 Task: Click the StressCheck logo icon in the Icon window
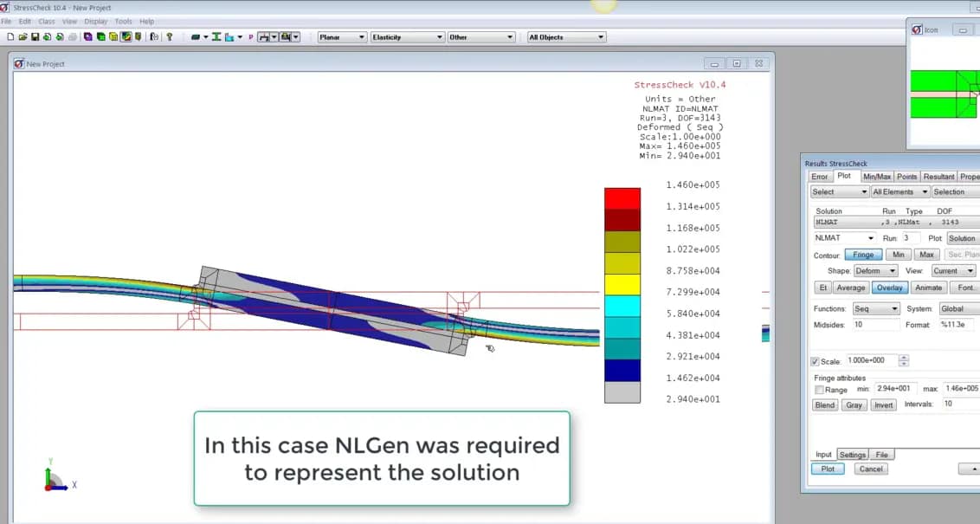[x=919, y=29]
